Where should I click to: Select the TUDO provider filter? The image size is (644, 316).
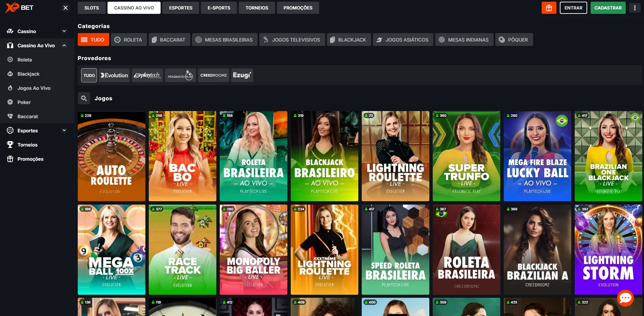click(89, 75)
